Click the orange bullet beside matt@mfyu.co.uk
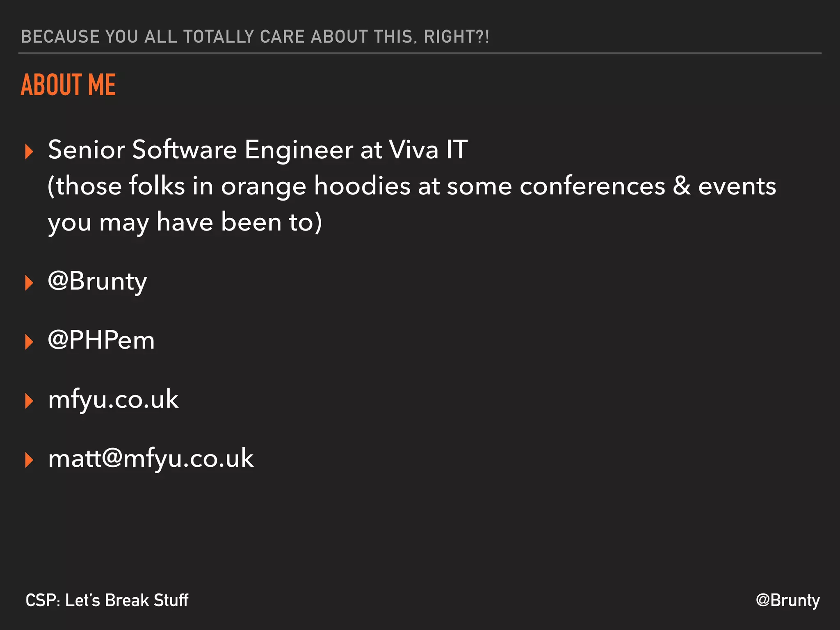The image size is (840, 630). (29, 460)
